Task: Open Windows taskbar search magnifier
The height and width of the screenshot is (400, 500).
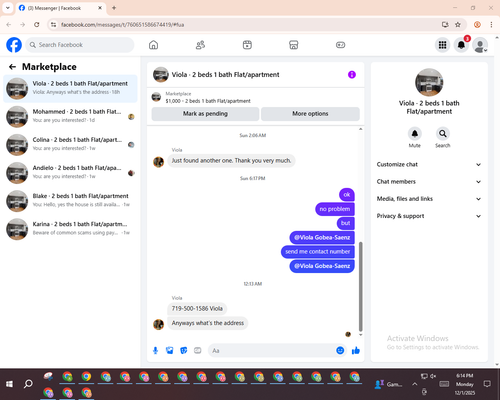Action: [x=28, y=384]
